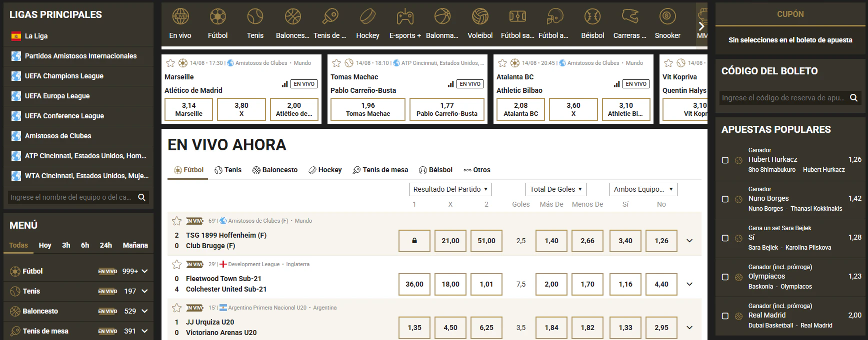
Task: Open the E-sports gamepad icon
Action: [x=405, y=17]
